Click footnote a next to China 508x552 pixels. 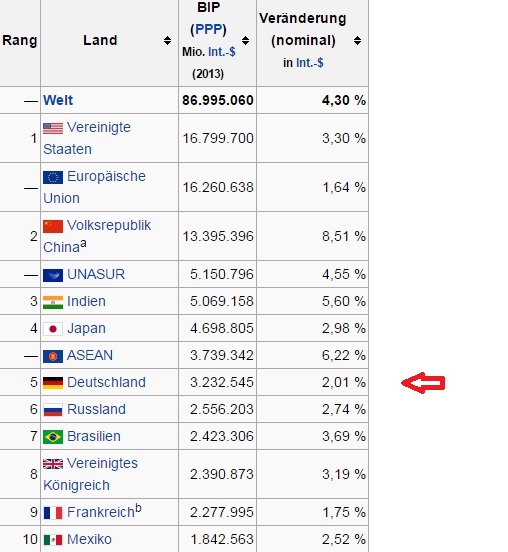(x=83, y=243)
